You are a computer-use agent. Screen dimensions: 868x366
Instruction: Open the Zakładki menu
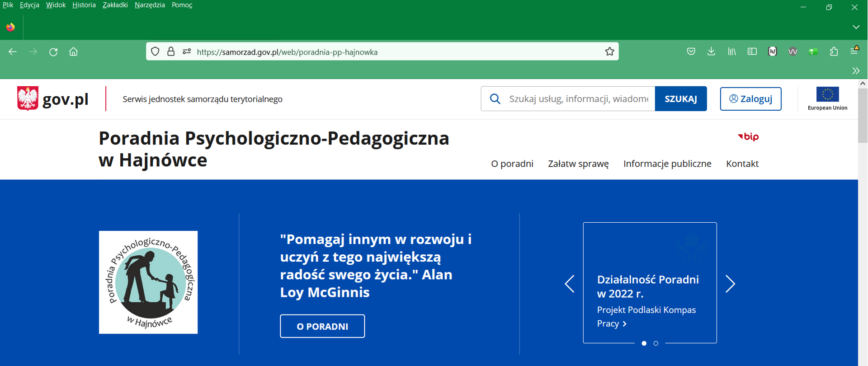(115, 5)
